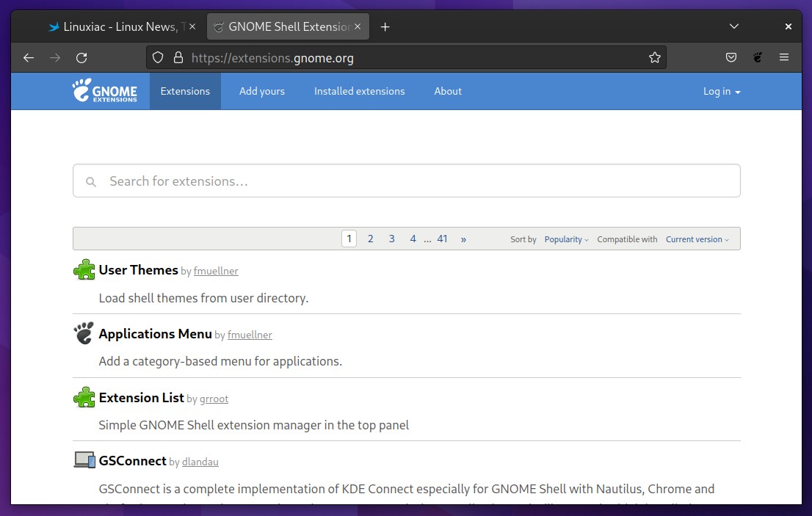Close the browser window
Screen dimensions: 812x516
coord(789,26)
